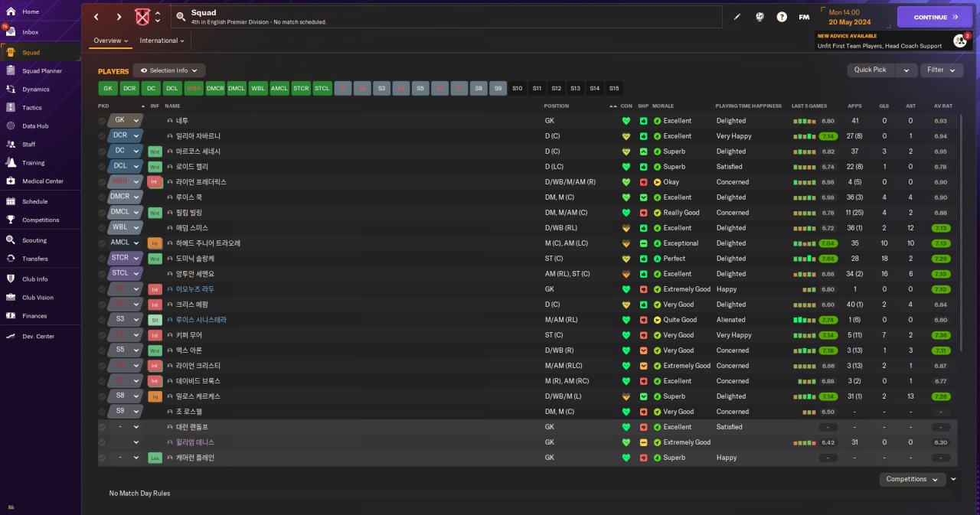Click the 7.64 last-5-games rating for STCR row
This screenshot has height=515, width=980.
(828, 259)
